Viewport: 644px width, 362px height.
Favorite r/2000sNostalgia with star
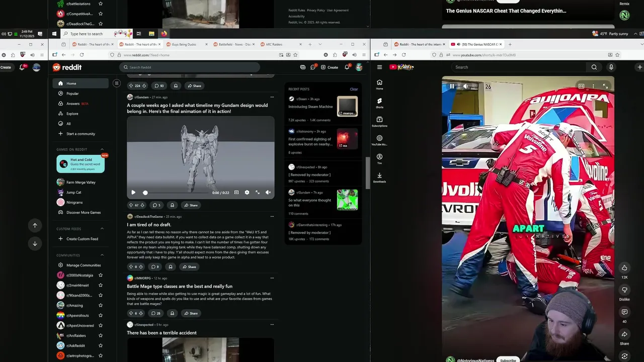click(101, 275)
